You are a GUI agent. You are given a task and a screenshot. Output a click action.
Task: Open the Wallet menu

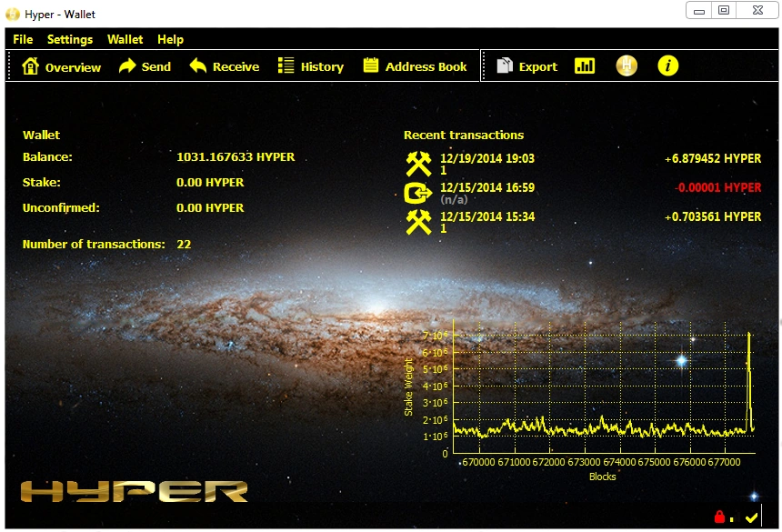click(125, 39)
